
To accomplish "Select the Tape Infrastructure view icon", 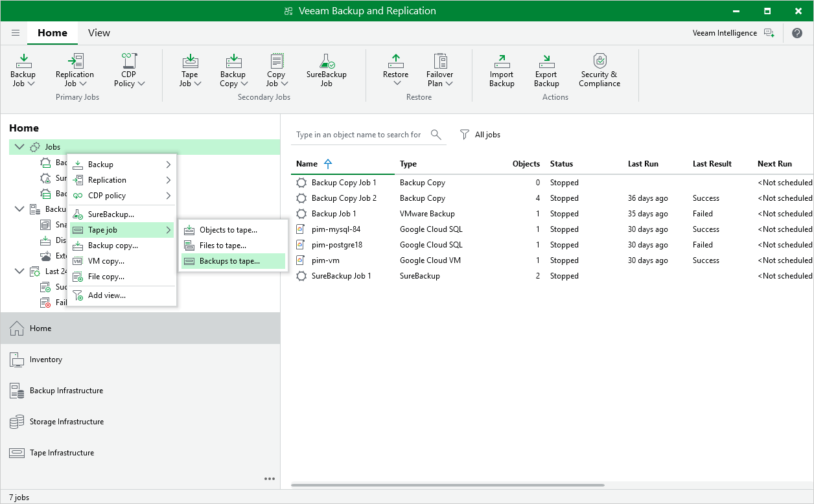I will point(16,452).
